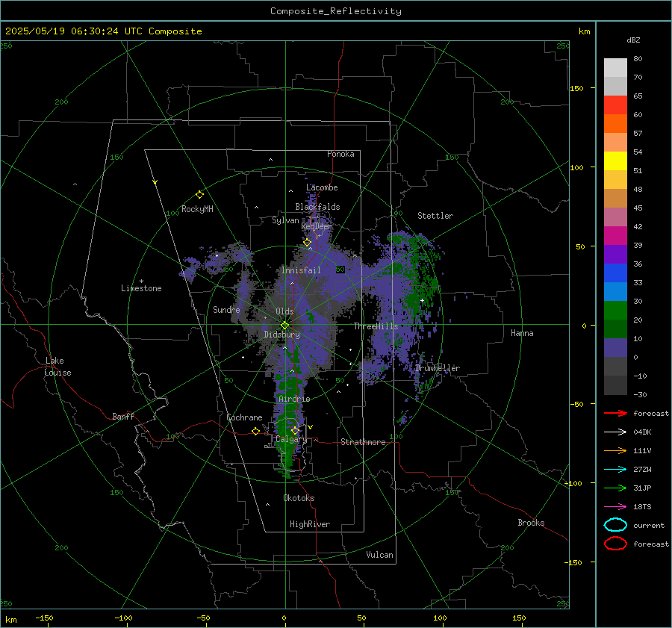Click the yellow '150' right axis label
The image size is (672, 628).
(576, 88)
